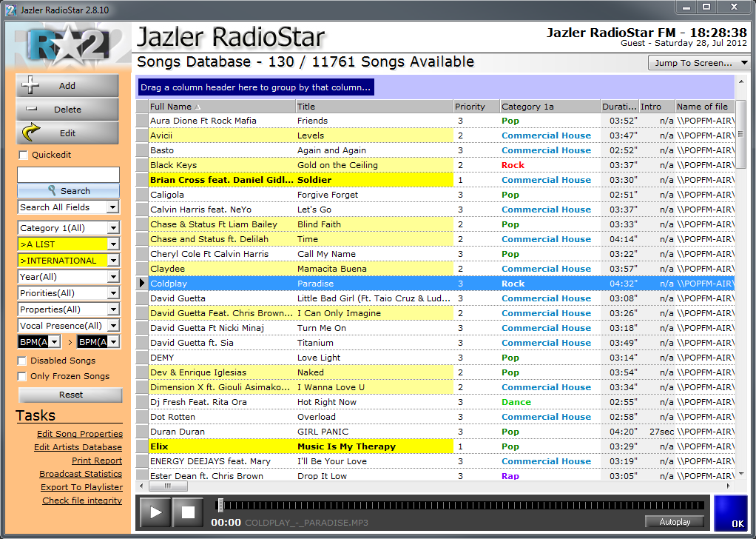Click the RadioStar R2 logo
Image resolution: width=756 pixels, height=539 pixels.
[69, 47]
